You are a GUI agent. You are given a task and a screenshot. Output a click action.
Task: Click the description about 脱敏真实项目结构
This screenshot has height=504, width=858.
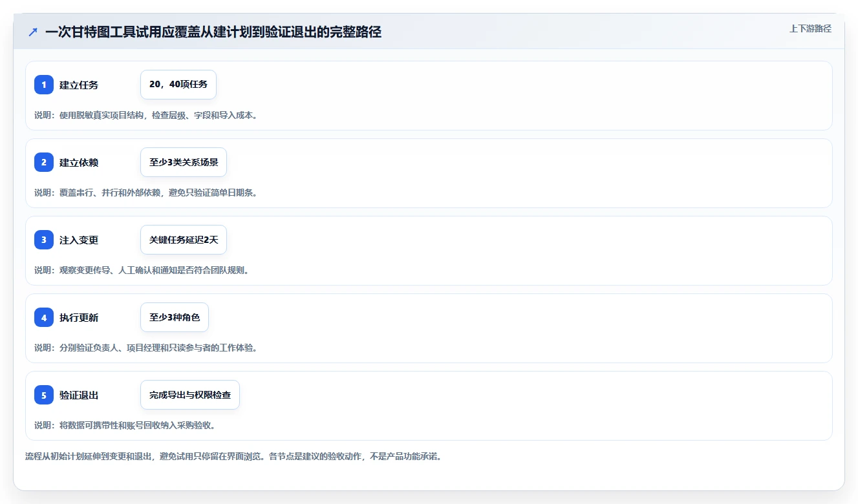[146, 115]
